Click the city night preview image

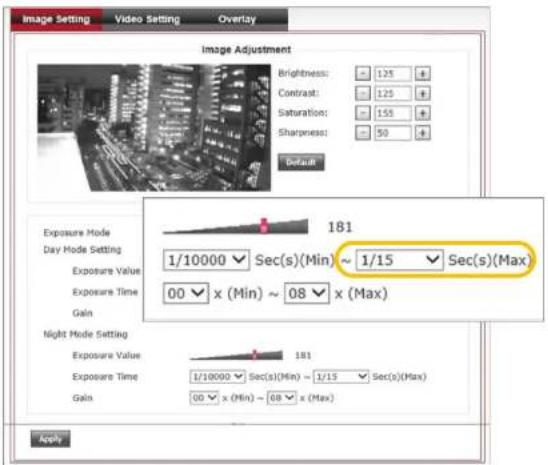click(154, 128)
